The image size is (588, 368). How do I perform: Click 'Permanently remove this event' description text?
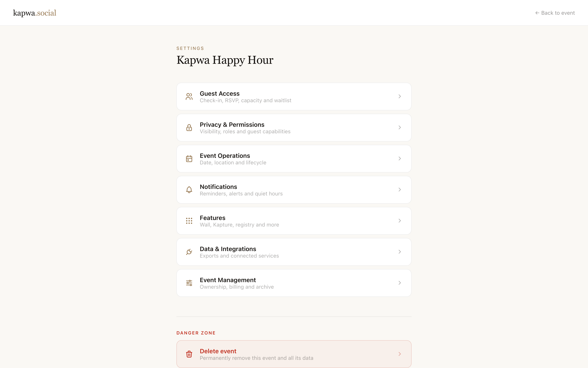256,358
